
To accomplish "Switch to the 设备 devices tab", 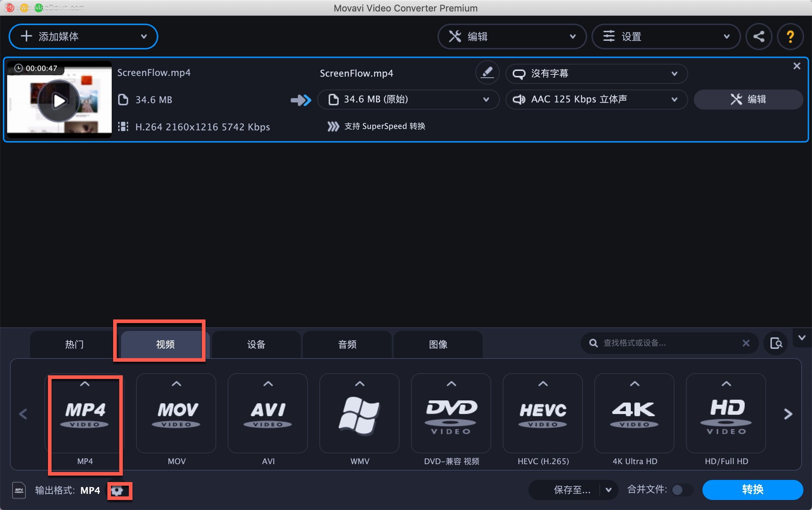I will (256, 345).
